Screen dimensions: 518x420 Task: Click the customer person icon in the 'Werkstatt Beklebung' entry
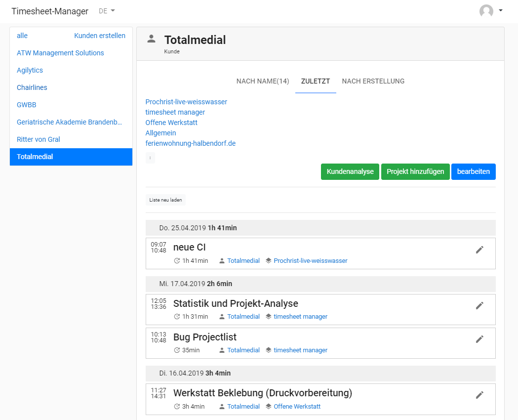click(222, 407)
